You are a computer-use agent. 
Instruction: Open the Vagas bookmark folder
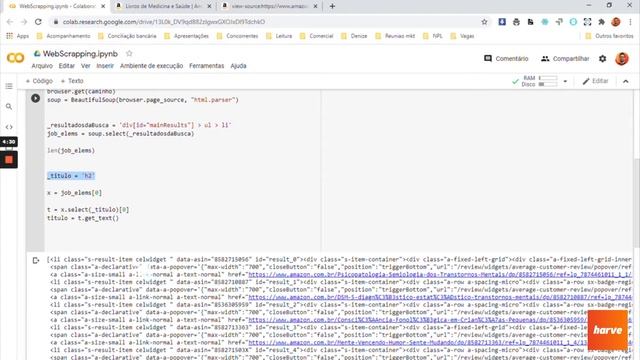click(x=462, y=36)
